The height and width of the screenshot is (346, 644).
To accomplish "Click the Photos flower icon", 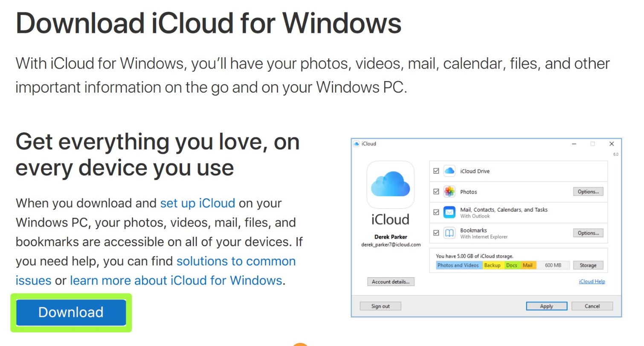I will point(450,192).
